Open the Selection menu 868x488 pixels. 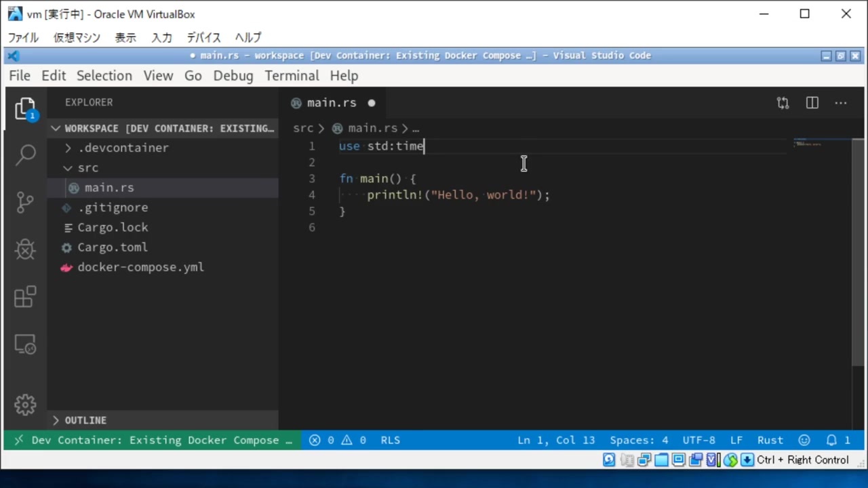[x=104, y=76]
